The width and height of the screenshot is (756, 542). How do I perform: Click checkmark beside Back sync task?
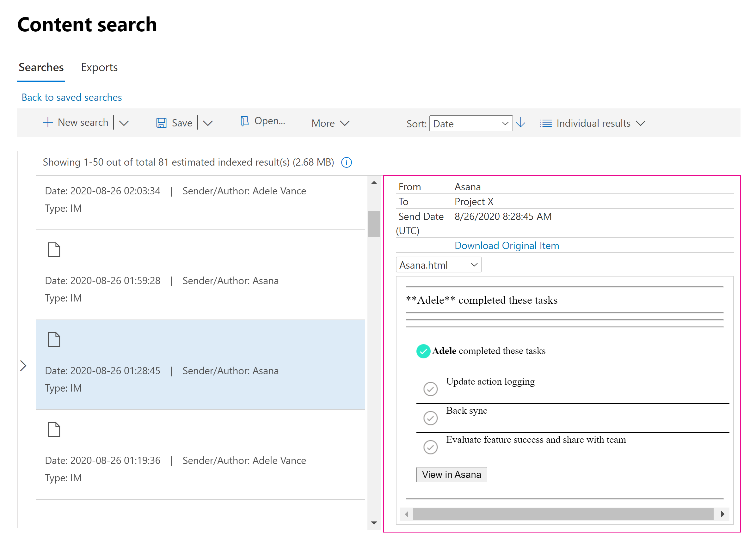(430, 418)
